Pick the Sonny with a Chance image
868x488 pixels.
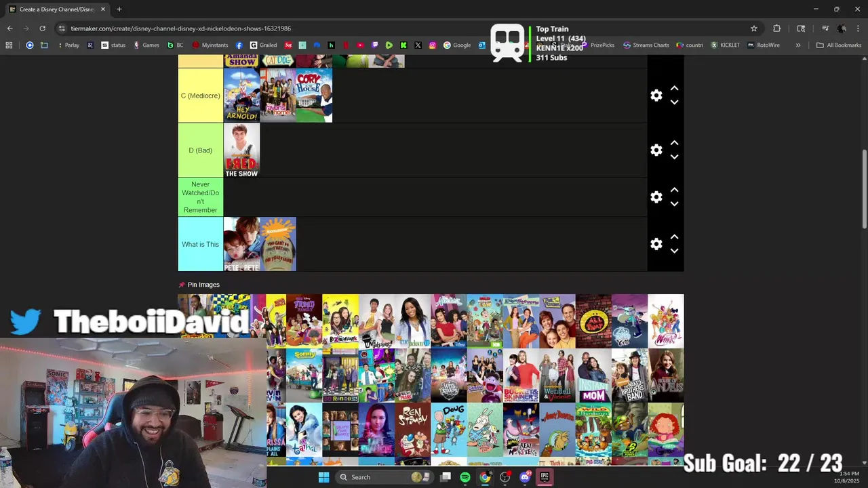tap(304, 375)
